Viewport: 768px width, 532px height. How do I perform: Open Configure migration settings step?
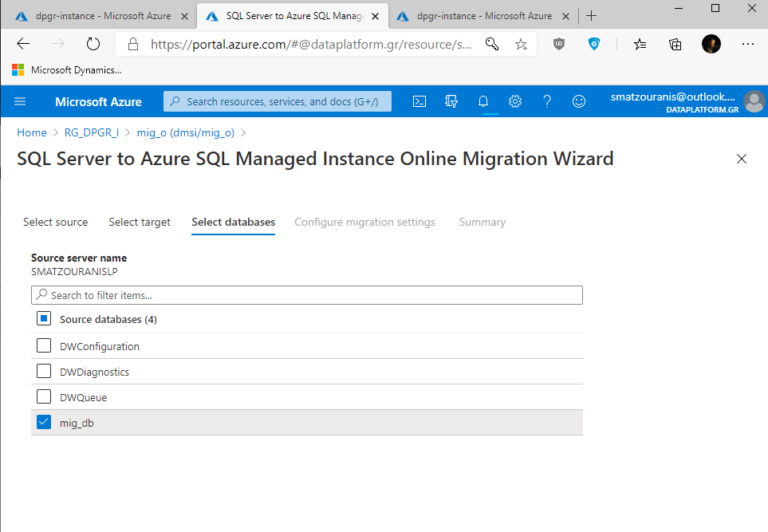[x=365, y=222]
